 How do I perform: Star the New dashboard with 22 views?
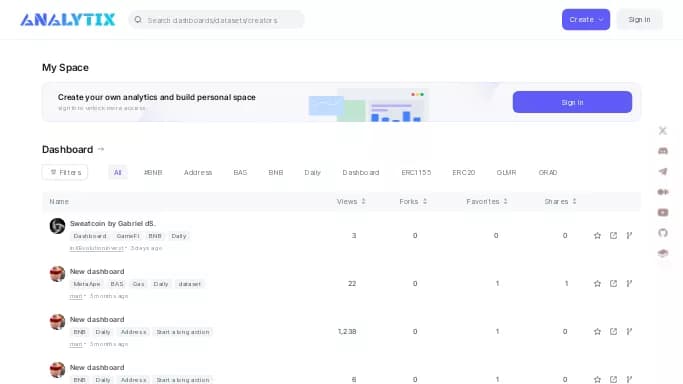597,283
